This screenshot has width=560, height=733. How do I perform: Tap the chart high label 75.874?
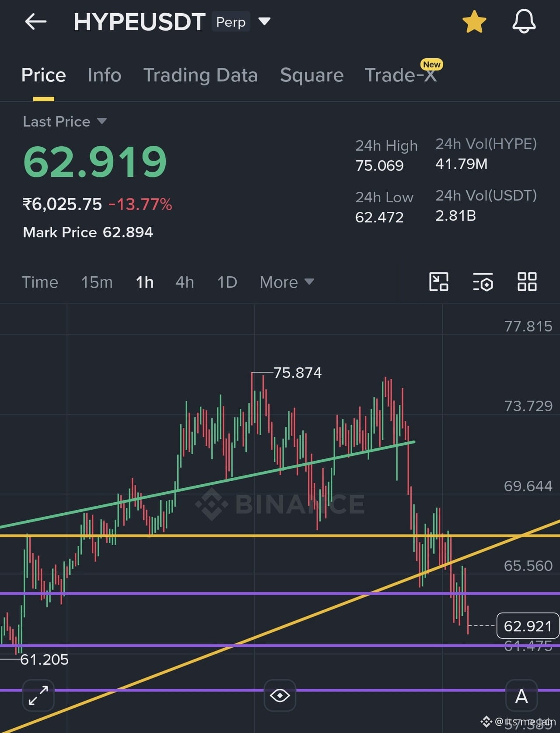click(297, 373)
